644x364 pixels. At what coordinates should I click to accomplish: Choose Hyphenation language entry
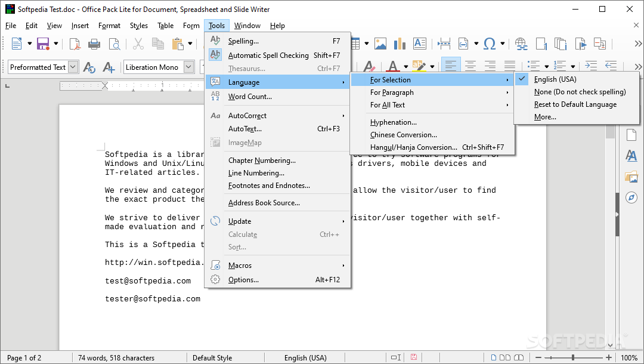click(432, 122)
